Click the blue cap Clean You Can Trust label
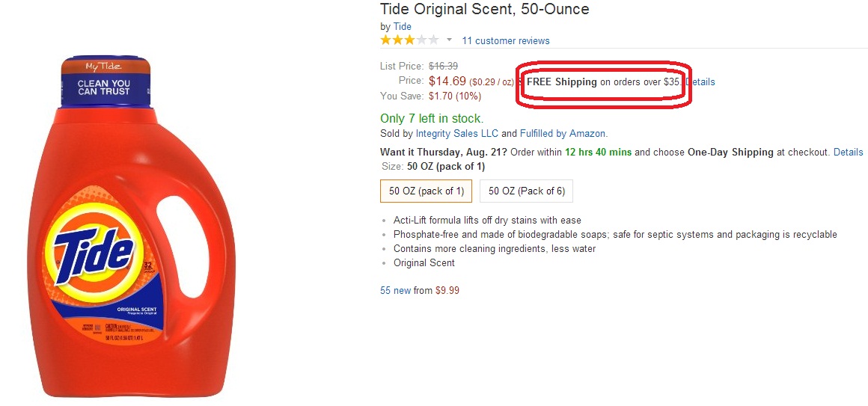 pyautogui.click(x=103, y=87)
